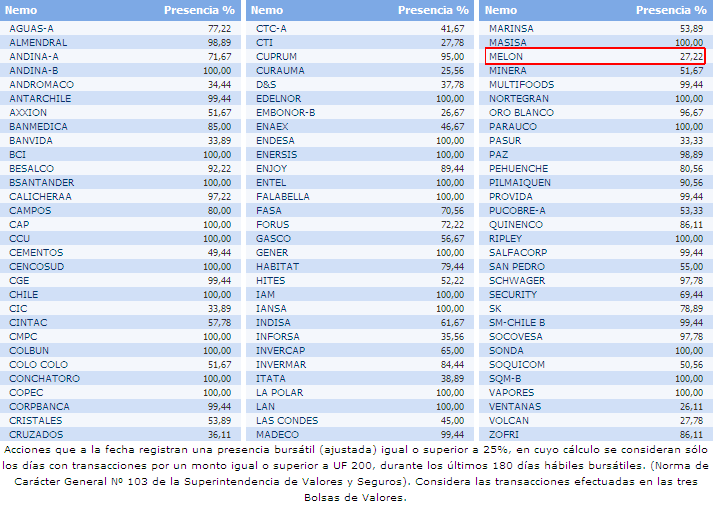Select CRISTALES stock name
This screenshot has height=509, width=717.
point(36,421)
